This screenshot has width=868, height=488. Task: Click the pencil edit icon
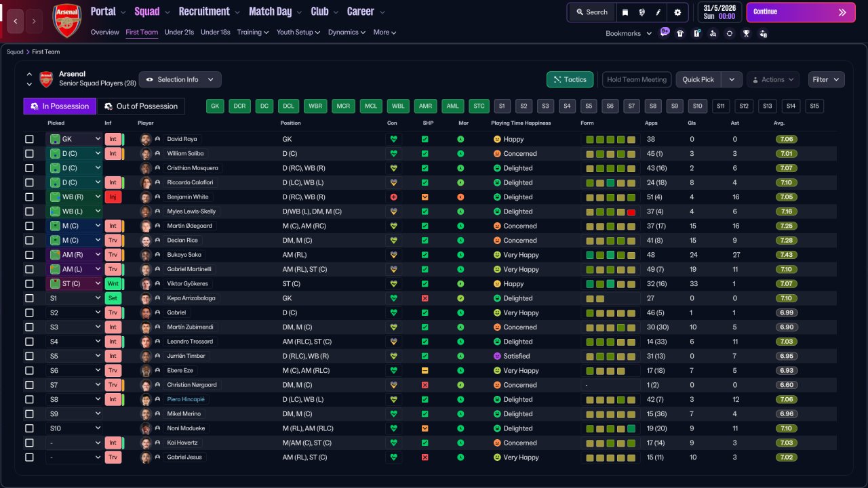pyautogui.click(x=658, y=12)
